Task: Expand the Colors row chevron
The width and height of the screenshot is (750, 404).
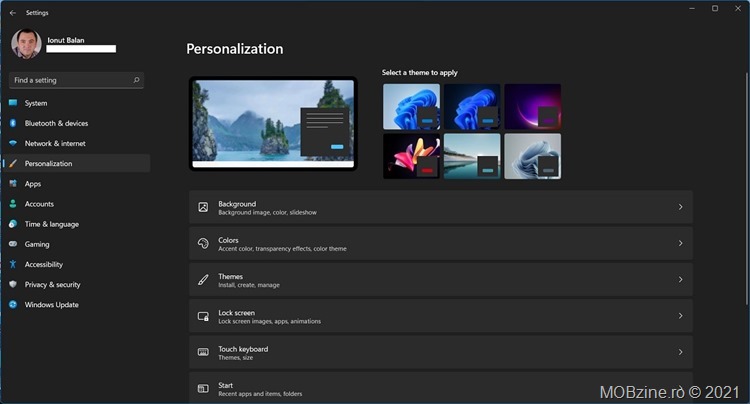Action: point(680,243)
